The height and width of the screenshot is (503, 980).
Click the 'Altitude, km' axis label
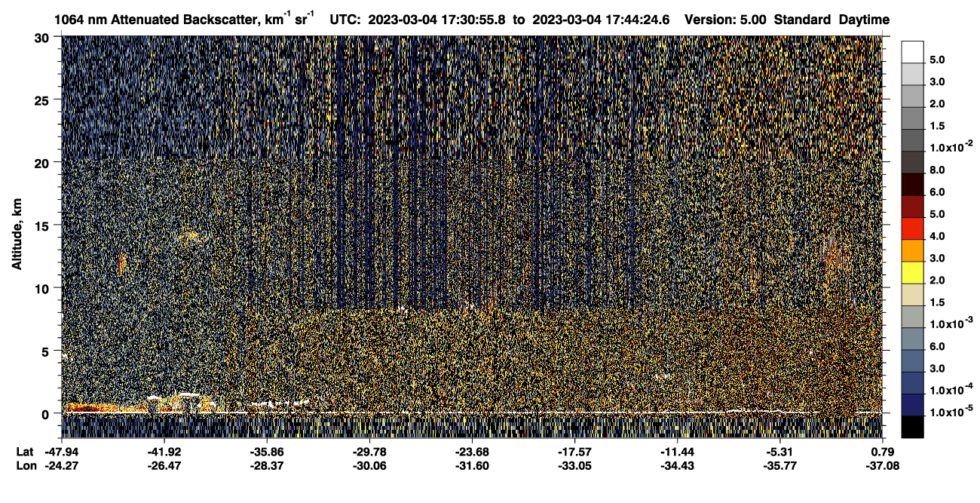click(17, 236)
